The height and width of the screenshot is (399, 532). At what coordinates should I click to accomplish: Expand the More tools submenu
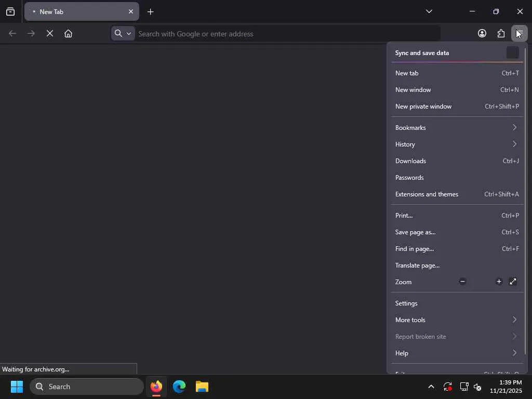pyautogui.click(x=457, y=320)
